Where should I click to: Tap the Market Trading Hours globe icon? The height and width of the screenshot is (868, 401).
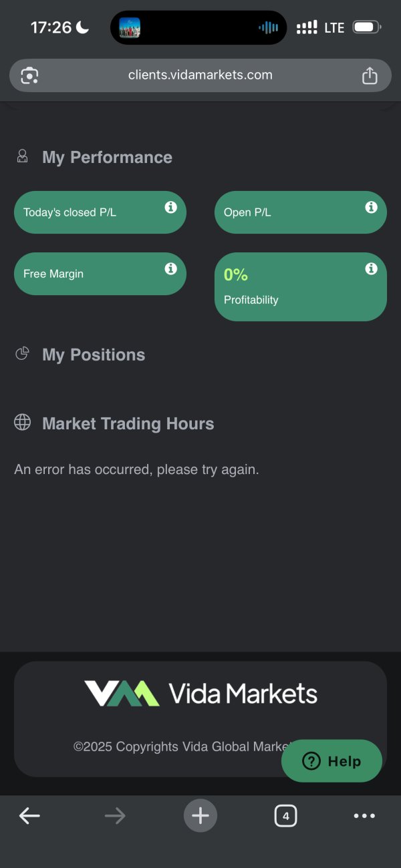coord(23,423)
